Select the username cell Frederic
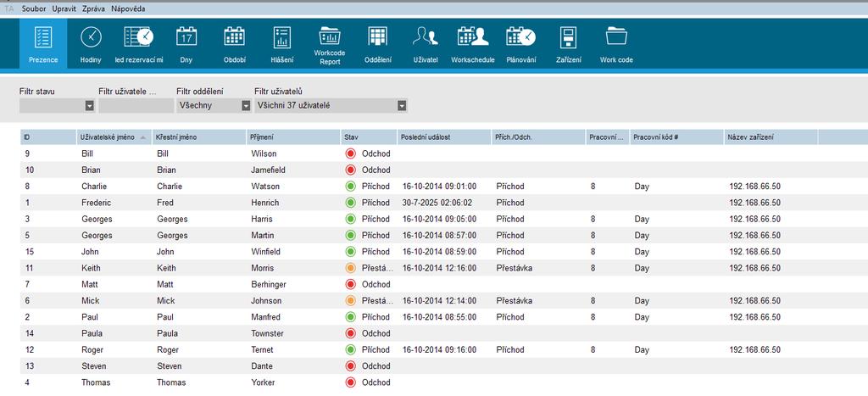Viewport: 868px width, 396px height. pyautogui.click(x=97, y=203)
